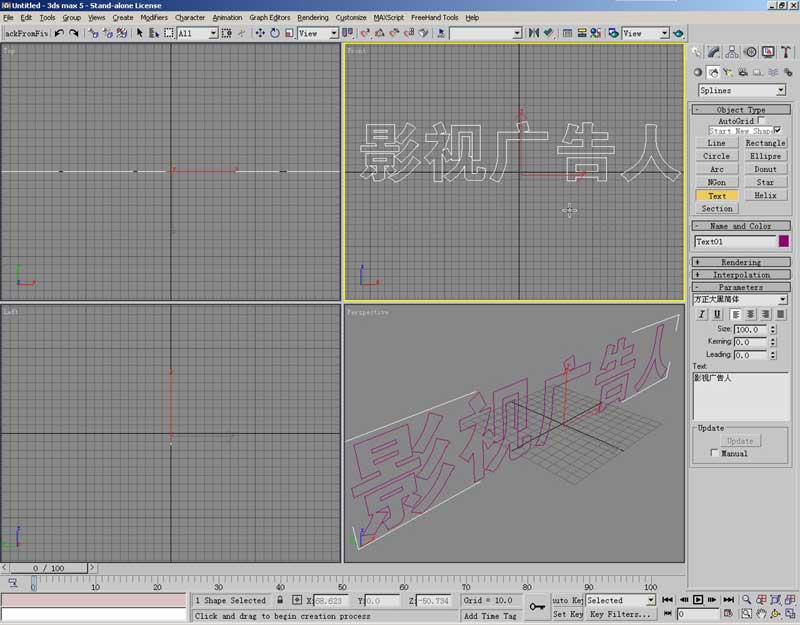Viewport: 800px width, 625px height.
Task: Open the Hierarchy panel tab
Action: pos(732,52)
